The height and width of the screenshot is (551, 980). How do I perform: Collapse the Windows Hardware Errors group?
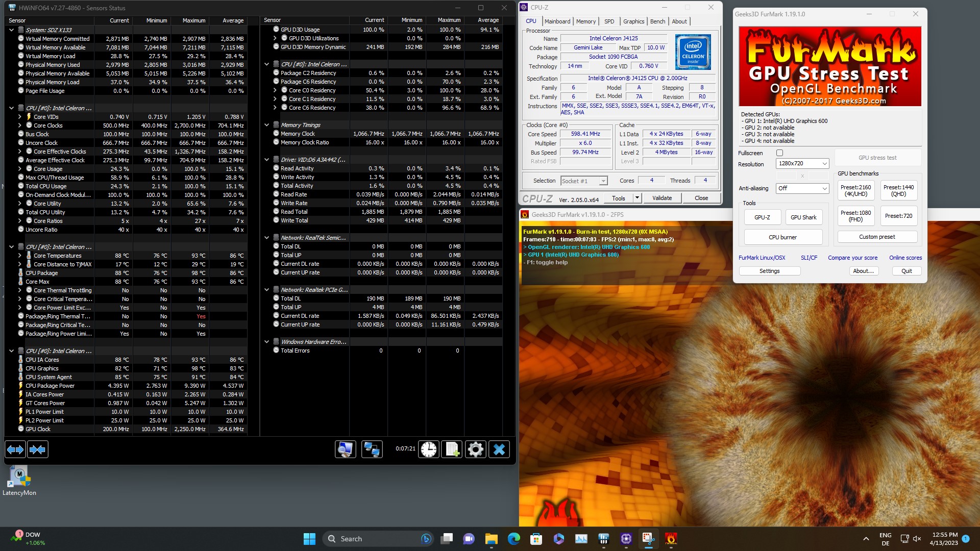[x=266, y=342]
